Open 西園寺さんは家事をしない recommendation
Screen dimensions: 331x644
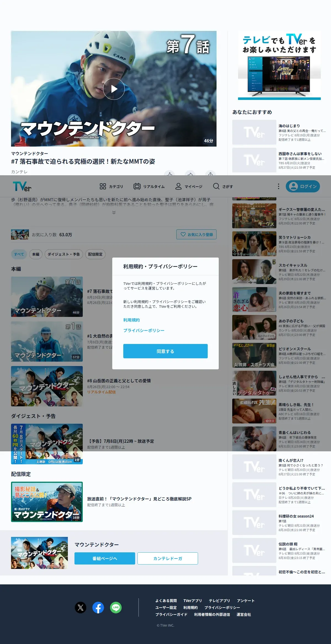[279, 160]
